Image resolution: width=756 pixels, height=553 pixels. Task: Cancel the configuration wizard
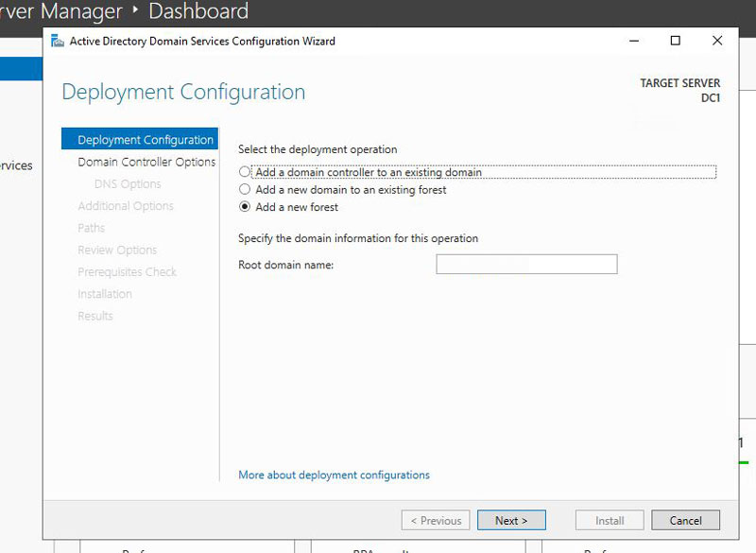pos(686,520)
